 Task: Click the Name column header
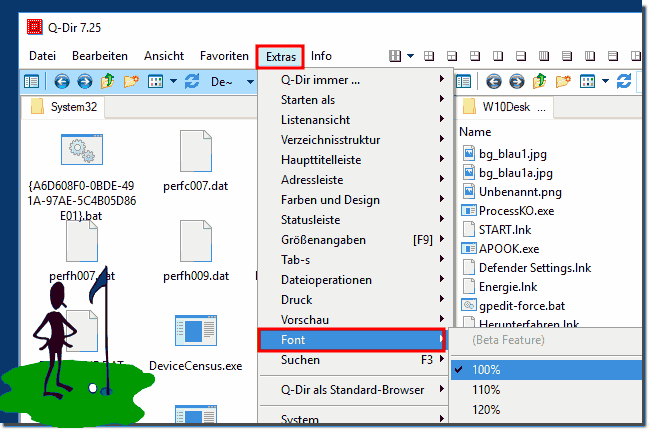[475, 132]
